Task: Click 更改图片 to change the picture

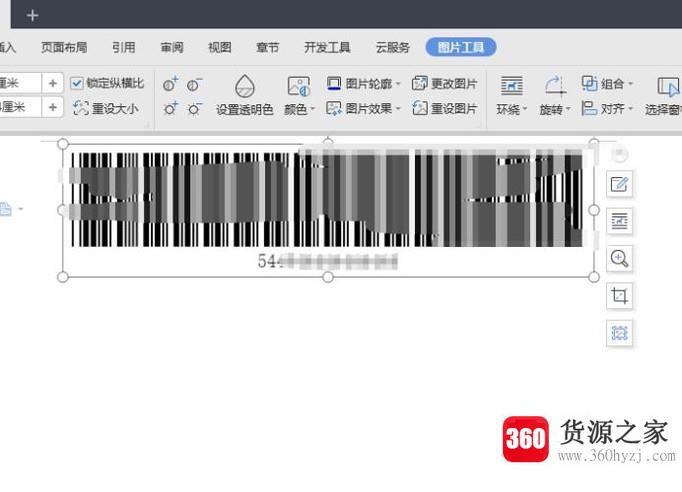Action: point(444,84)
